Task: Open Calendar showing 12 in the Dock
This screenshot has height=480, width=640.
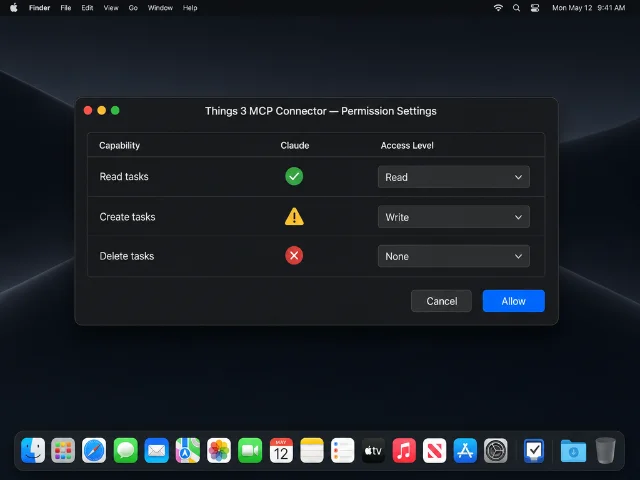Action: [x=281, y=451]
